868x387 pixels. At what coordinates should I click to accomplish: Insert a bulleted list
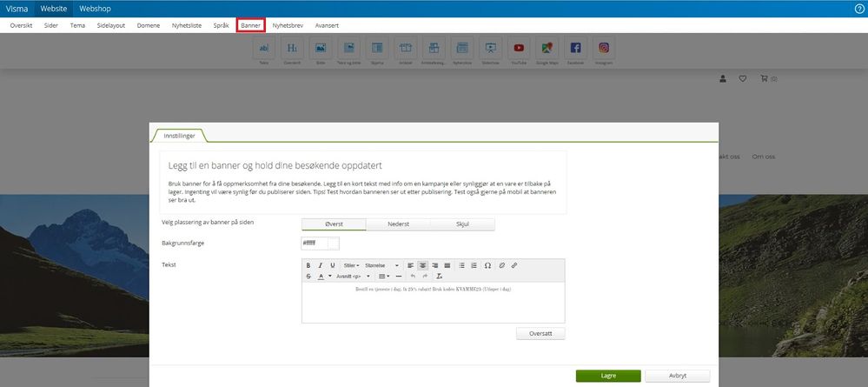pos(461,265)
